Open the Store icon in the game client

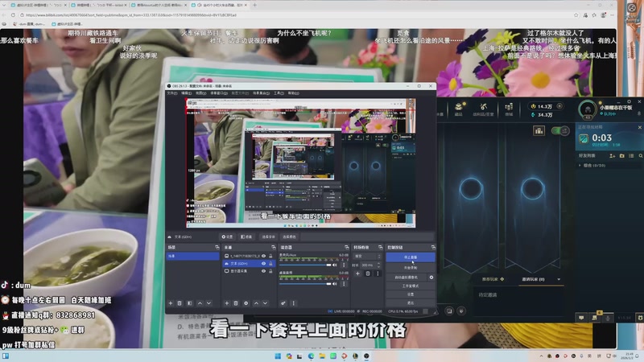(509, 109)
